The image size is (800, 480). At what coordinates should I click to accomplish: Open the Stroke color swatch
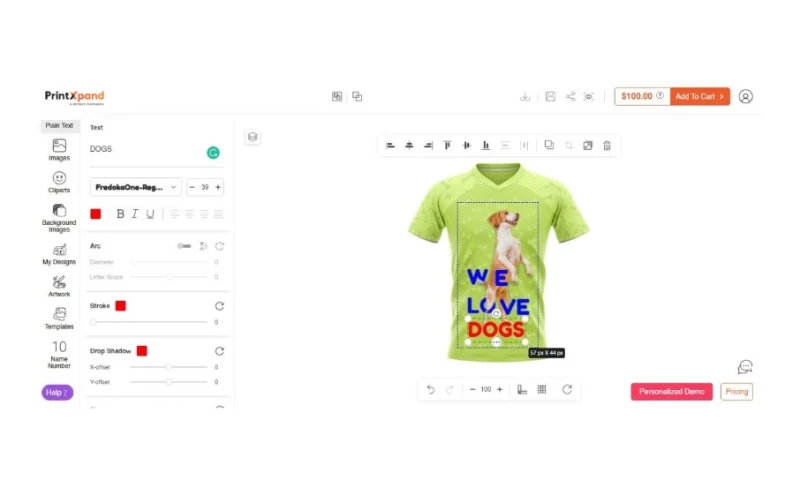pos(120,306)
